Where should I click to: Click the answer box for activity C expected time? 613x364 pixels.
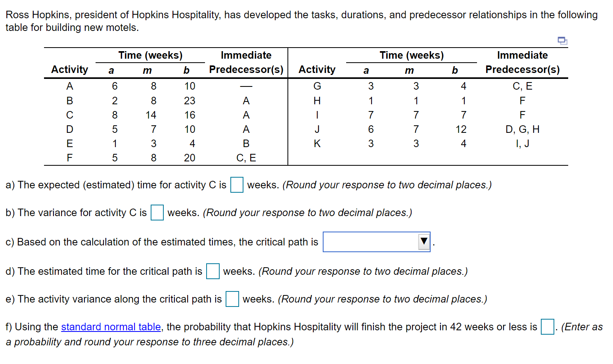(x=236, y=185)
